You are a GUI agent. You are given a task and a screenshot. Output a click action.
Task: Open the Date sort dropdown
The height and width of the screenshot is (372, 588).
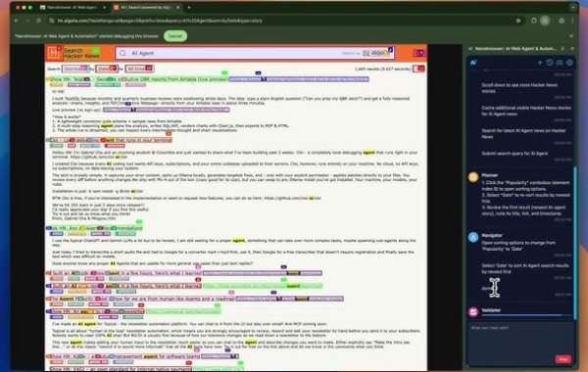107,69
